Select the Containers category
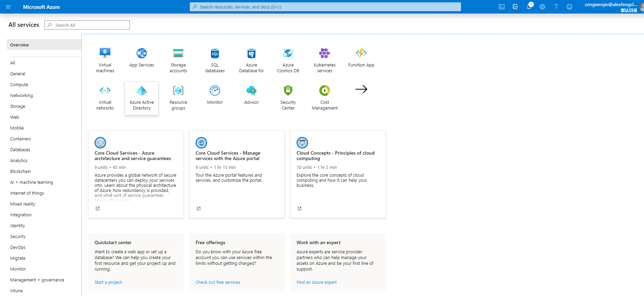Image resolution: width=644 pixels, height=296 pixels. (x=20, y=139)
